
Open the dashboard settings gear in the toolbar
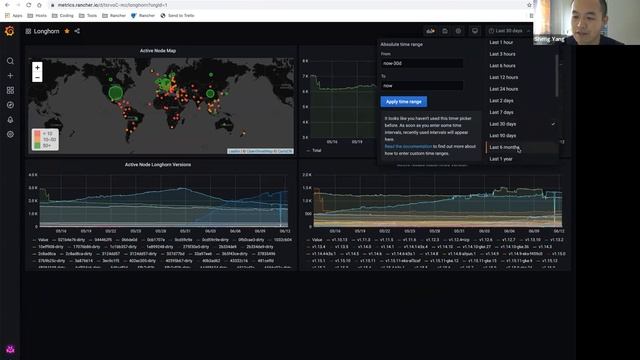coord(458,31)
